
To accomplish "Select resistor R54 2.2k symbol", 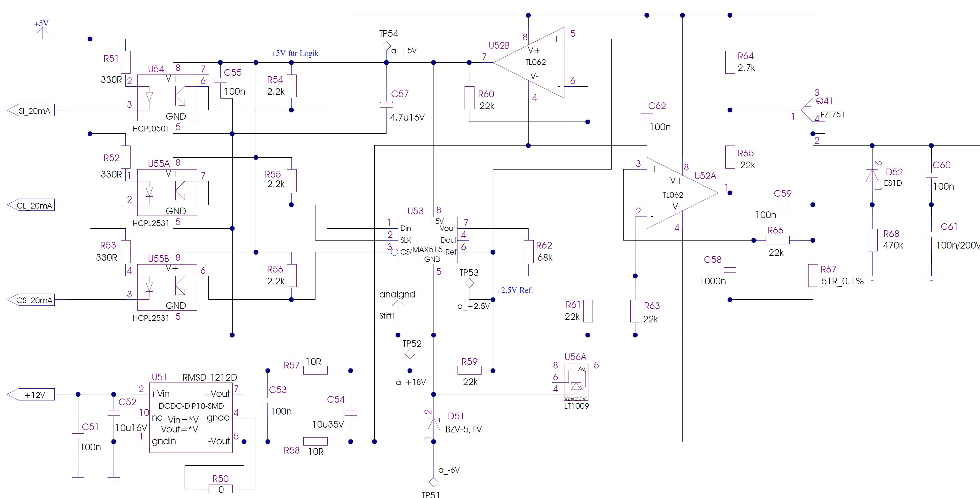I will 291,86.
